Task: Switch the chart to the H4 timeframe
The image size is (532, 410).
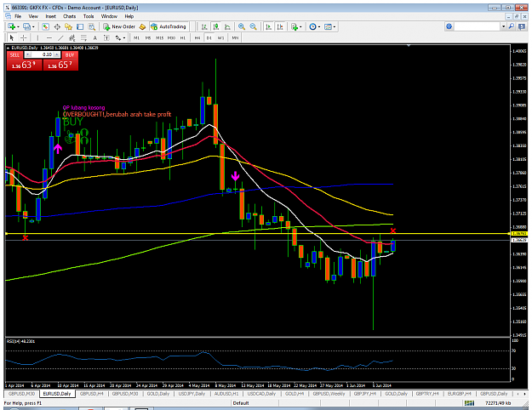Action: click(x=197, y=37)
